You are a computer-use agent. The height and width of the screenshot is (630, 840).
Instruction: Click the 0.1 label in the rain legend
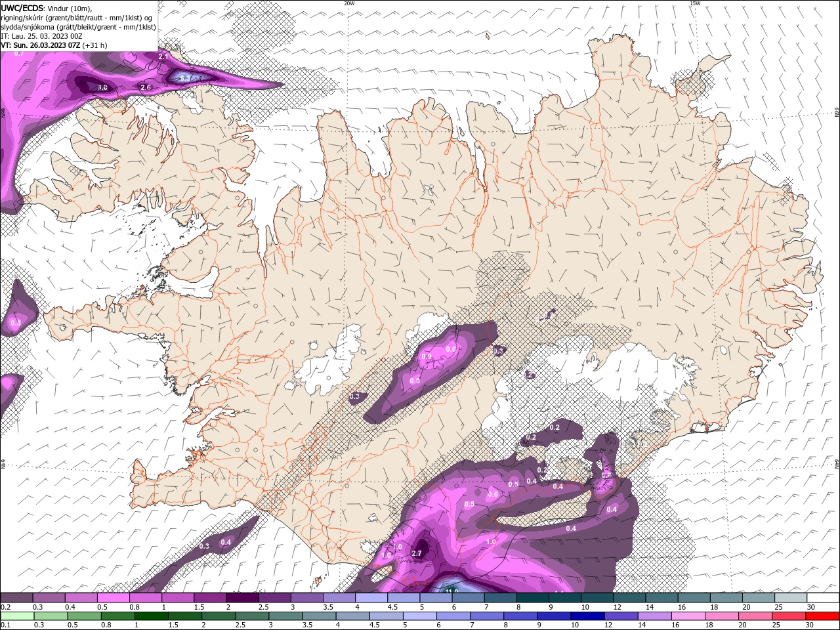point(5,625)
